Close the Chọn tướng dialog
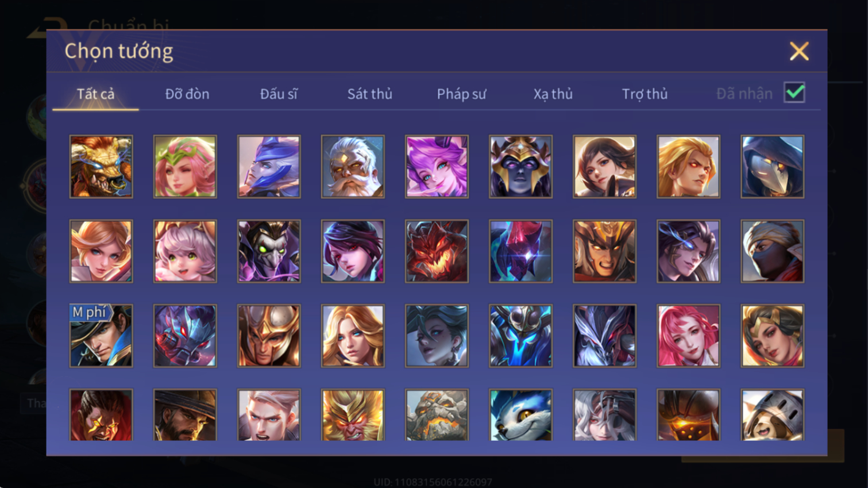Screen dimensions: 868x488 799,52
